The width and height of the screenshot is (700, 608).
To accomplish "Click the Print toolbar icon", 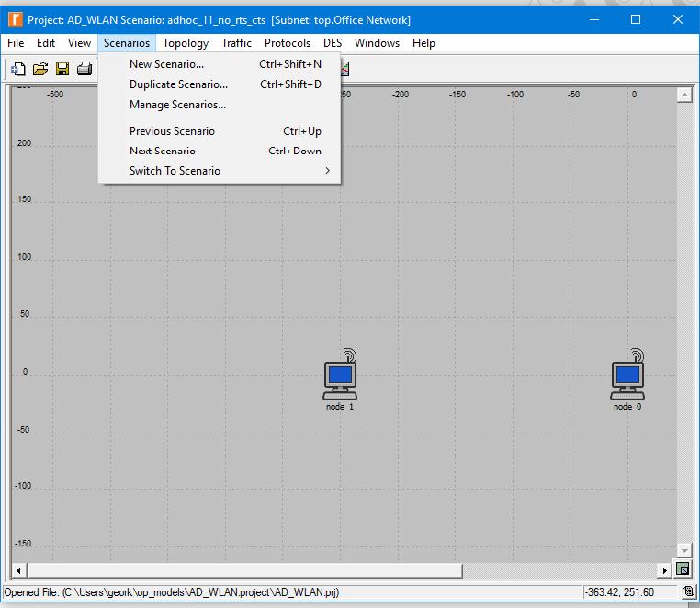I will (85, 69).
